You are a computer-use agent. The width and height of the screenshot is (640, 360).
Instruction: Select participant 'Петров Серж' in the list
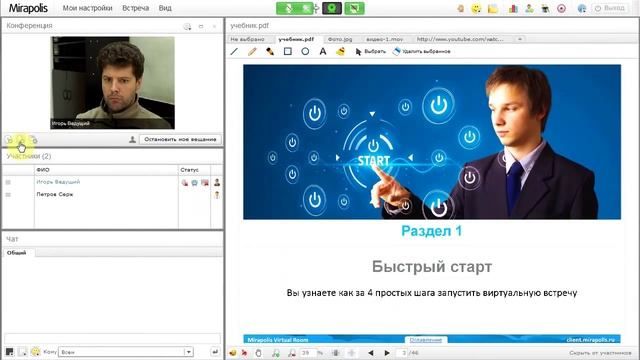(55, 194)
